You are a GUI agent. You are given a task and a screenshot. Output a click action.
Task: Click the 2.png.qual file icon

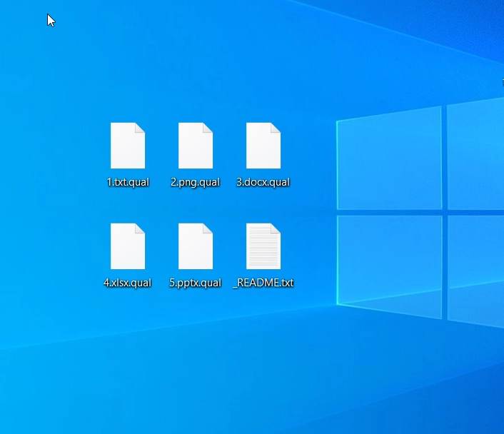click(196, 146)
